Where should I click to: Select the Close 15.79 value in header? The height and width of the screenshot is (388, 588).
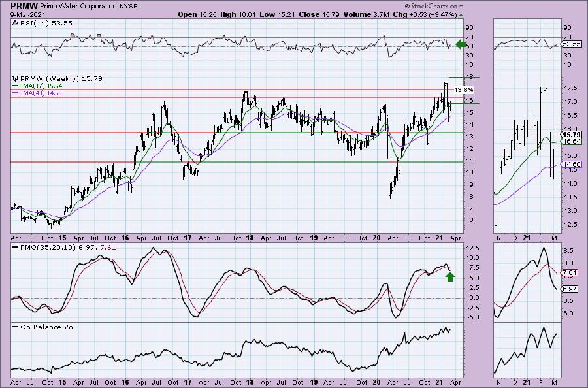(319, 14)
